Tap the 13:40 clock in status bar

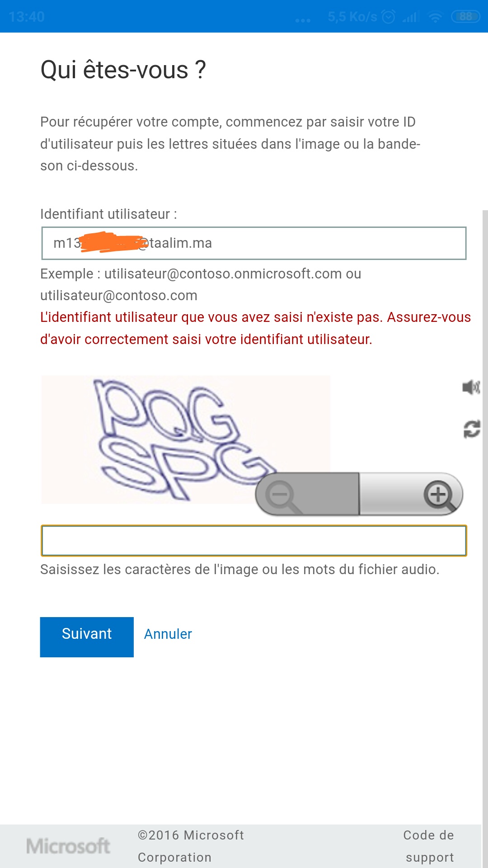click(27, 17)
